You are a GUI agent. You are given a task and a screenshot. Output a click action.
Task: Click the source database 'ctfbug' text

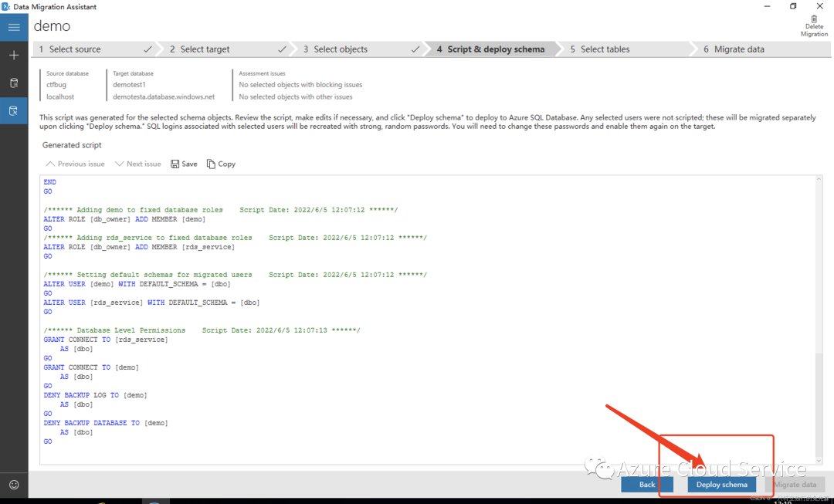coord(56,85)
